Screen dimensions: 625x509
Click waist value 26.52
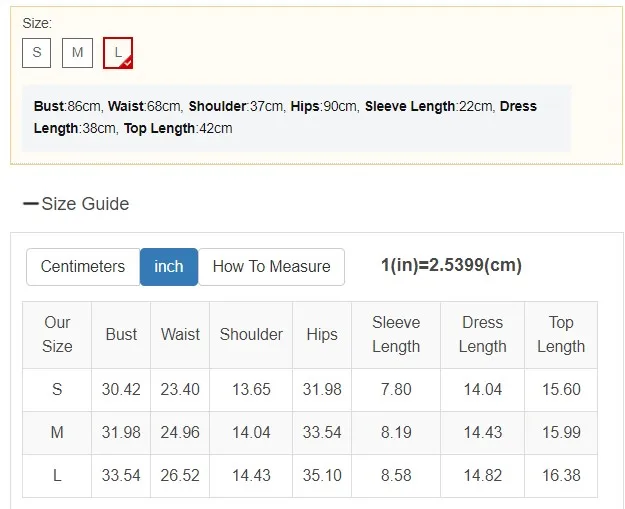coord(180,476)
